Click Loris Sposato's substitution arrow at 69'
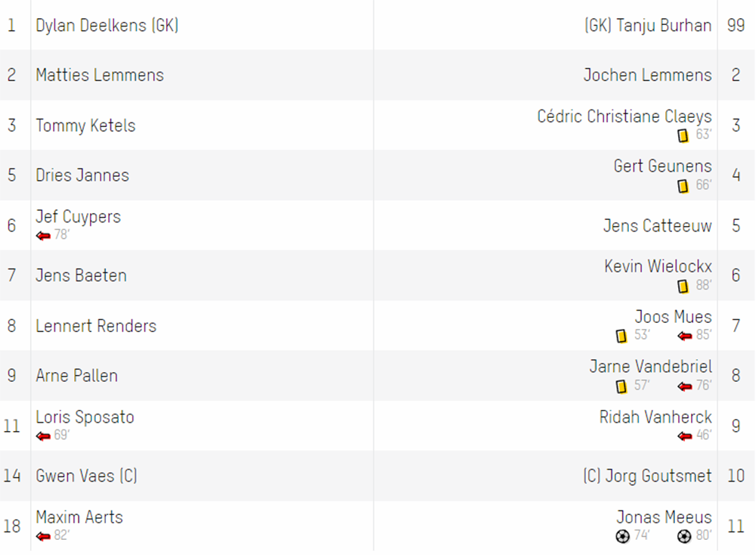Image resolution: width=756 pixels, height=555 pixels. point(43,436)
